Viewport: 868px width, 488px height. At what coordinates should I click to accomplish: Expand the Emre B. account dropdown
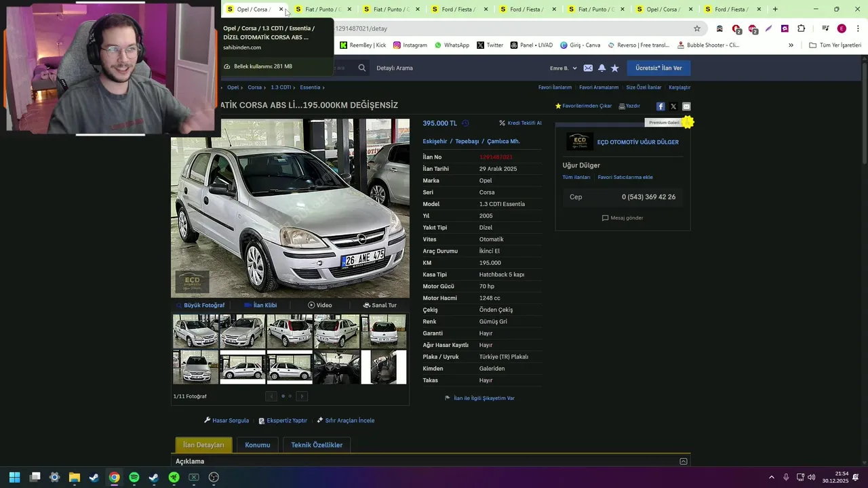tap(564, 68)
